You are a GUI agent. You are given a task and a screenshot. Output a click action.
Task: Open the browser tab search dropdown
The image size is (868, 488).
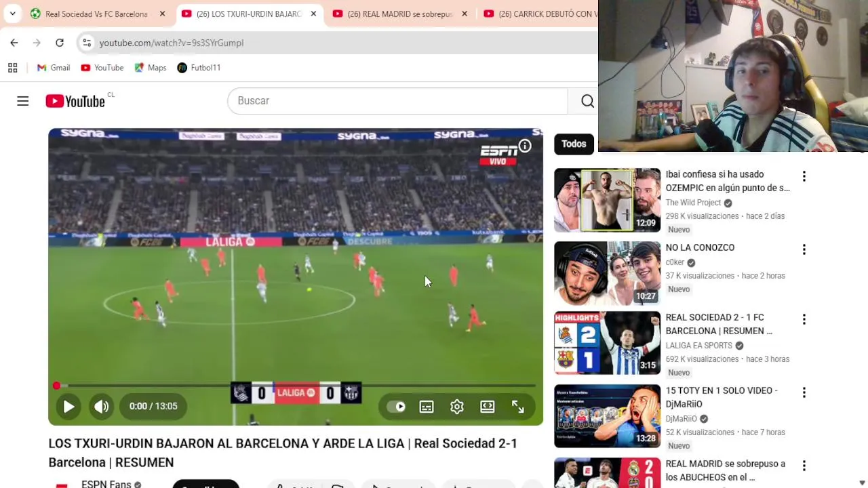tap(12, 14)
